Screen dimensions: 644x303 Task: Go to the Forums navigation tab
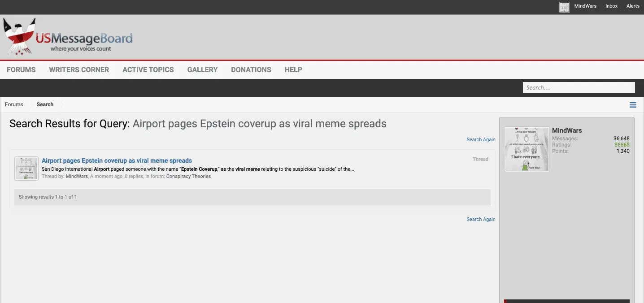tap(21, 70)
